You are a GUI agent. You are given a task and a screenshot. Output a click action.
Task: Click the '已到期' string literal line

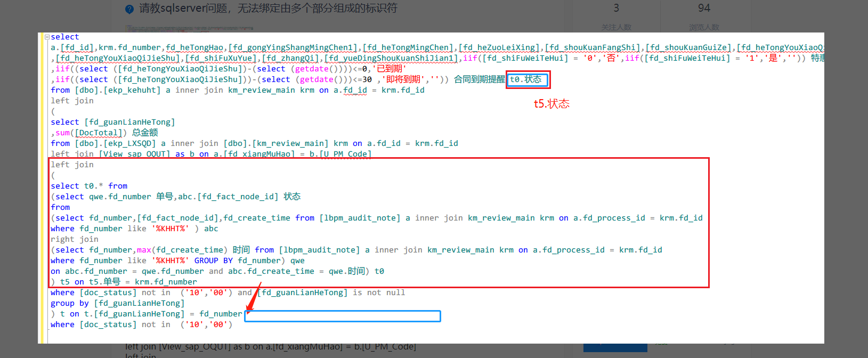click(229, 69)
